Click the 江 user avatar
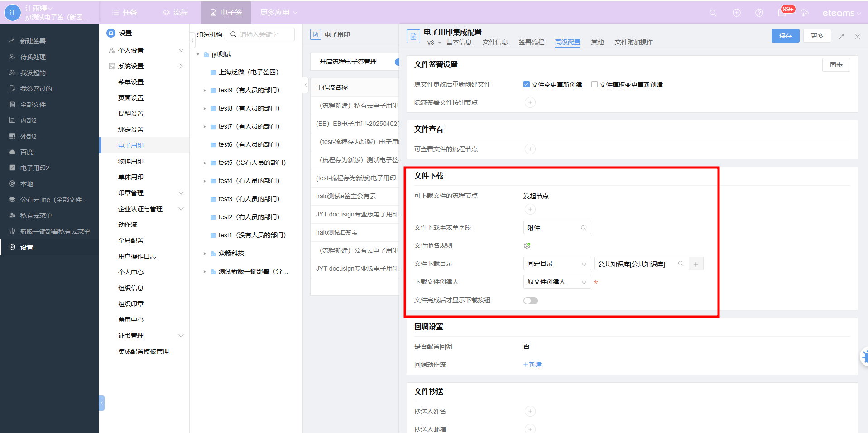This screenshot has width=868, height=433. tap(13, 13)
